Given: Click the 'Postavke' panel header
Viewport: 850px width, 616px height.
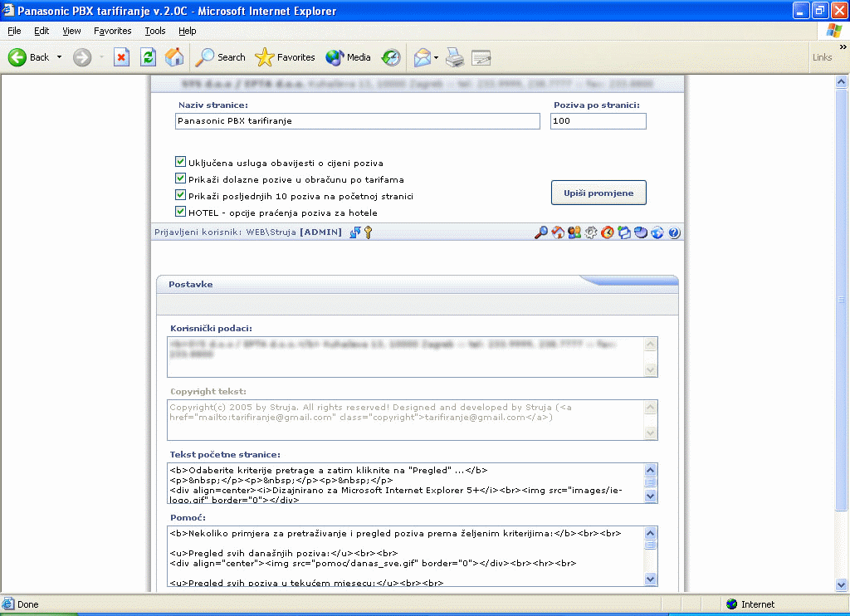Looking at the screenshot, I should [418, 284].
